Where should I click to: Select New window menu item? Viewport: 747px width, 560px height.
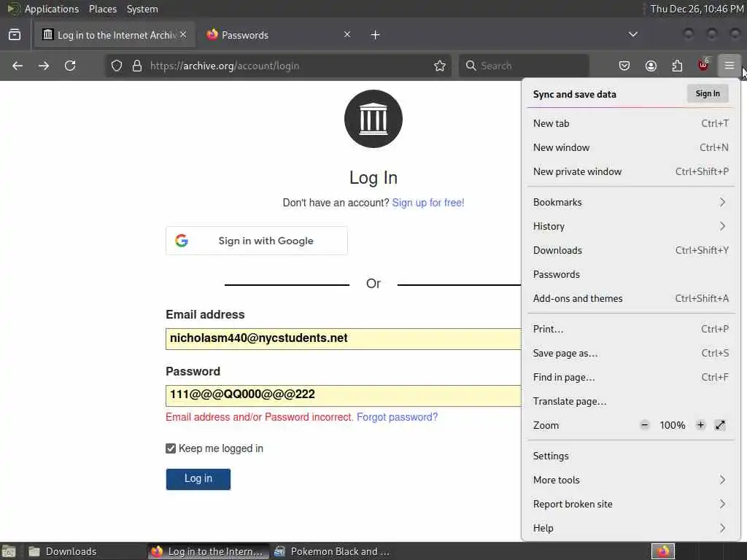(631, 147)
